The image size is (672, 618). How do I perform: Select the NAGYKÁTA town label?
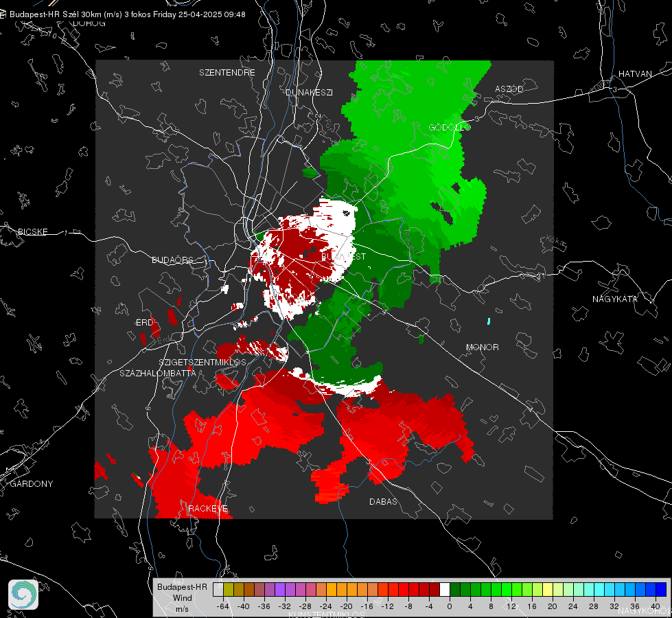tap(615, 299)
